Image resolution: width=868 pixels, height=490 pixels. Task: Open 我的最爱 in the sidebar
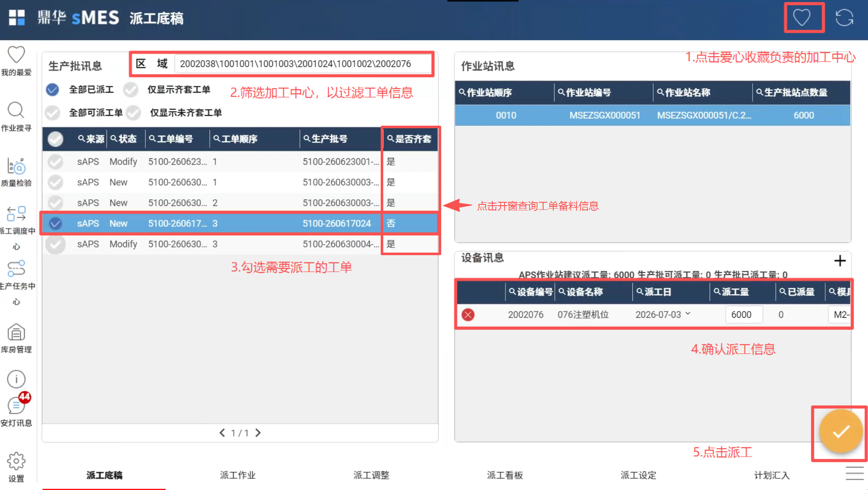click(x=16, y=61)
